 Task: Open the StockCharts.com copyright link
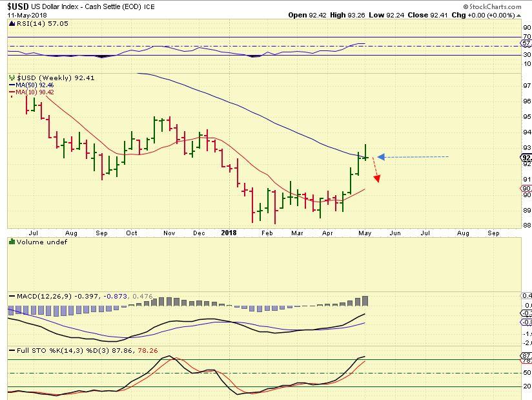tap(493, 7)
